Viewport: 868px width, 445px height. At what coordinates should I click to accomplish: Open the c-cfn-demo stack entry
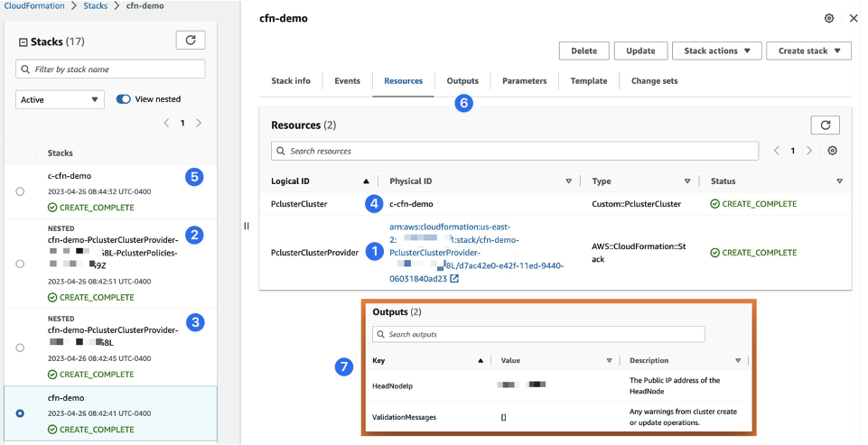pyautogui.click(x=70, y=176)
